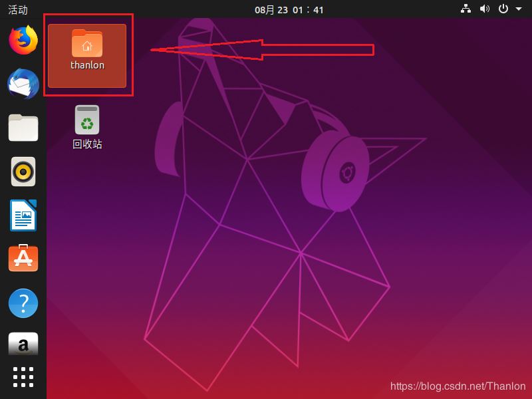The image size is (532, 399).
Task: Open the Files manager in the dock
Action: coord(23,128)
